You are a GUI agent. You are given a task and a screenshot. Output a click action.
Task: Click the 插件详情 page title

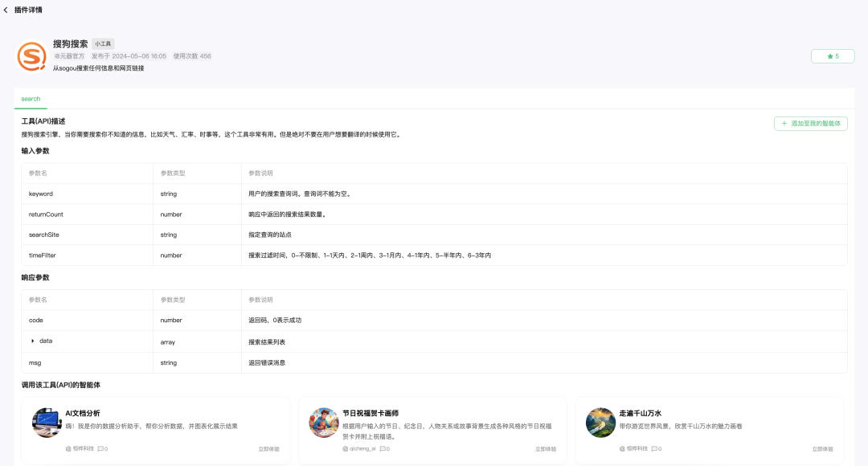28,10
